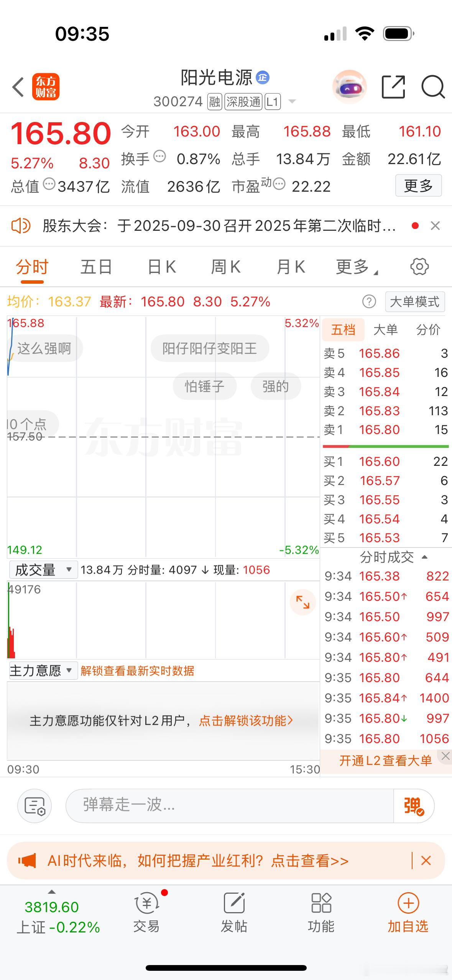
Task: Tap the 买5 165.53 order row
Action: (386, 538)
